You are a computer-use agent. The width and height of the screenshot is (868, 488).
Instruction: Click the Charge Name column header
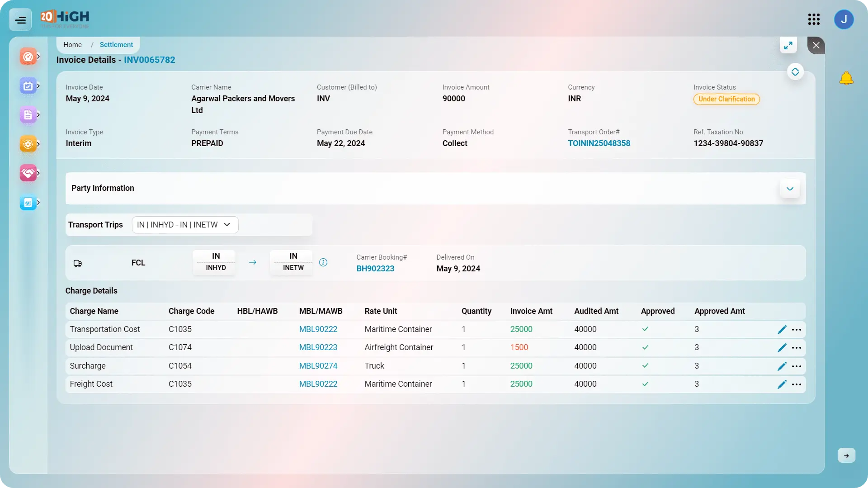[94, 311]
